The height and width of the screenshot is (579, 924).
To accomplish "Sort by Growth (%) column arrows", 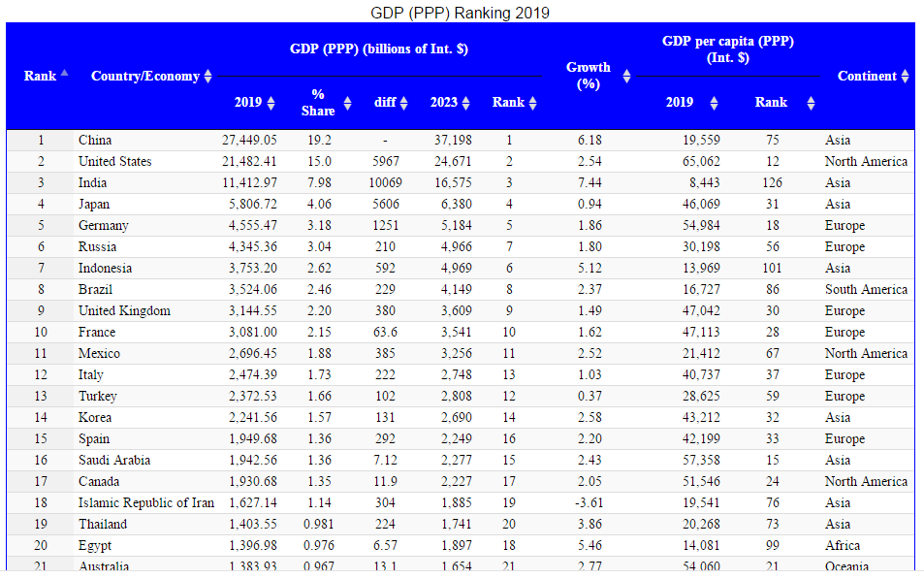I will (626, 76).
